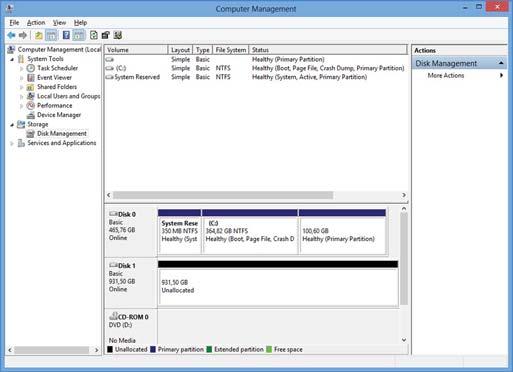Image resolution: width=513 pixels, height=372 pixels.
Task: Sort by the Status column header
Action: tap(328, 50)
